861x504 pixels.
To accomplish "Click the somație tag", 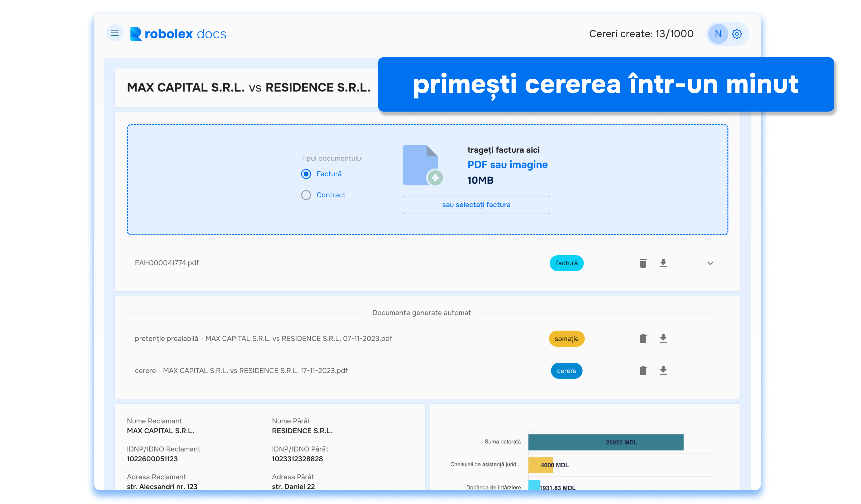I will click(566, 339).
